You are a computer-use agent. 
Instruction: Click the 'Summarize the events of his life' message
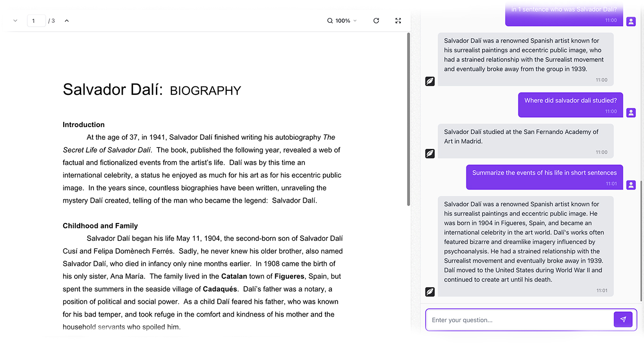pyautogui.click(x=544, y=173)
